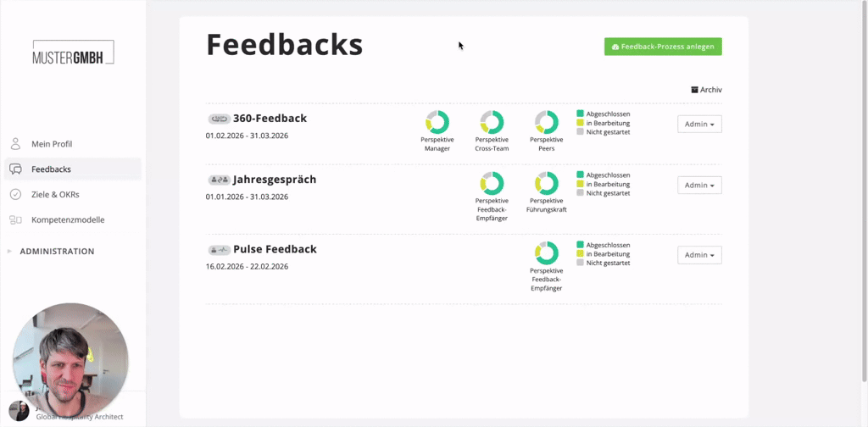
Task: Open the Archiv link
Action: click(706, 90)
